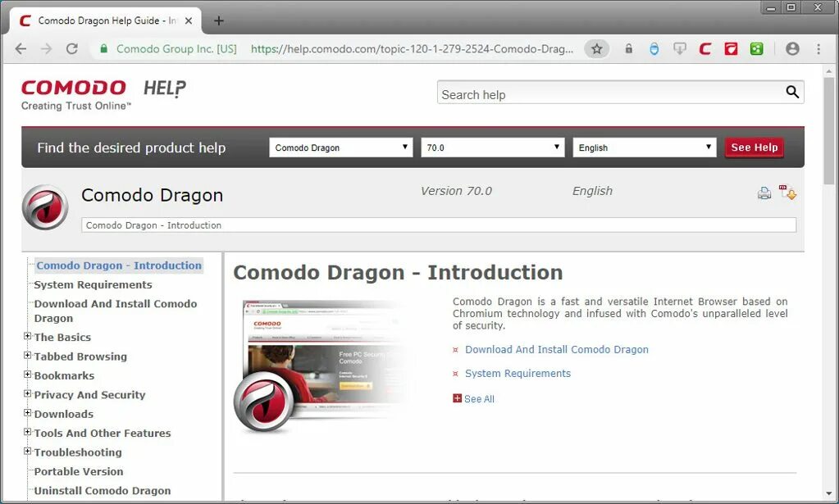
Task: Click the media downloader arrow extension icon
Action: click(x=680, y=49)
